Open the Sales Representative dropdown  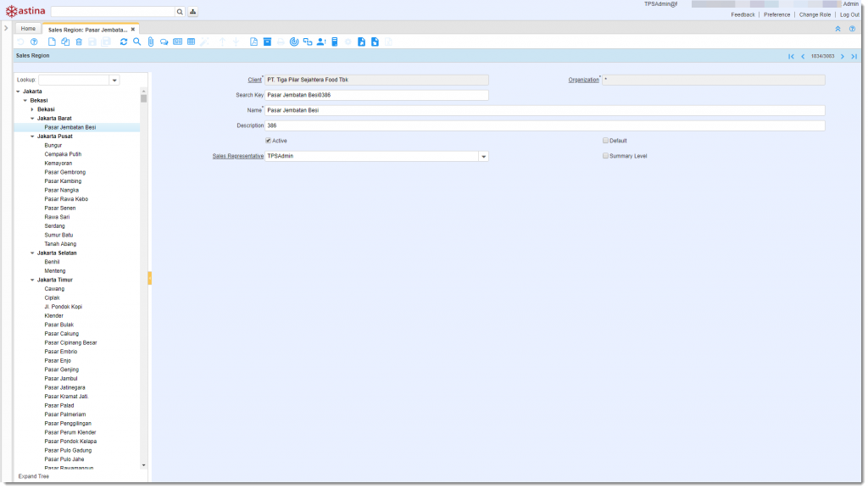coord(483,157)
